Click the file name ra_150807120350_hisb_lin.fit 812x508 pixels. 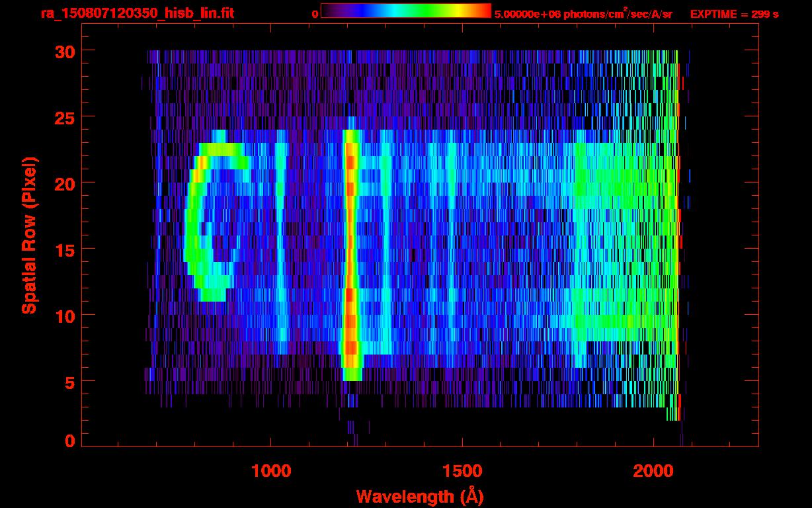click(x=137, y=13)
